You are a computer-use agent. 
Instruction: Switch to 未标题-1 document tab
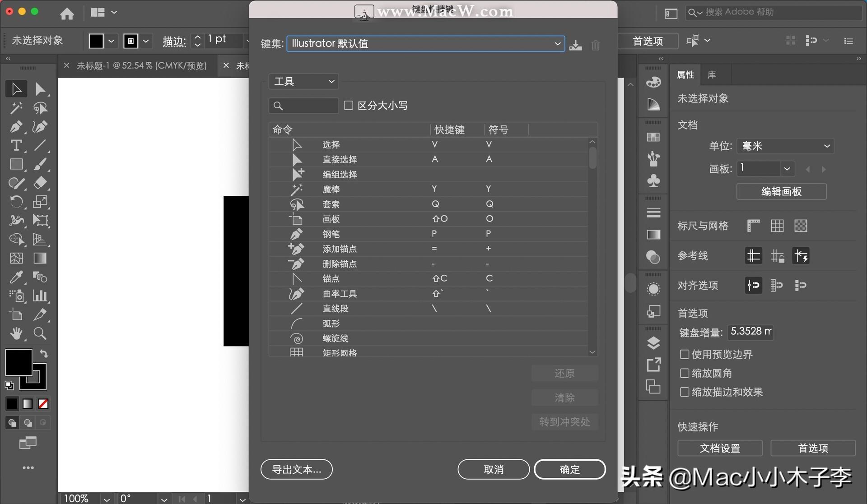[141, 66]
